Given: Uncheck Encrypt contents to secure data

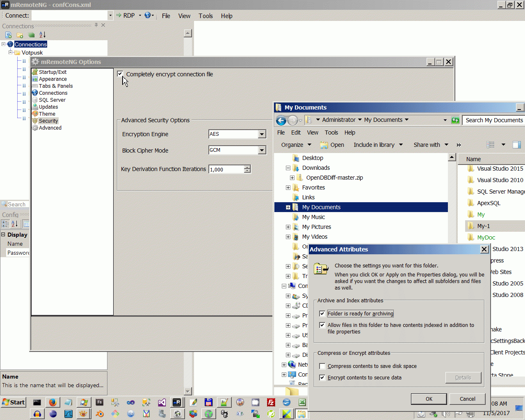Looking at the screenshot, I should pyautogui.click(x=322, y=378).
